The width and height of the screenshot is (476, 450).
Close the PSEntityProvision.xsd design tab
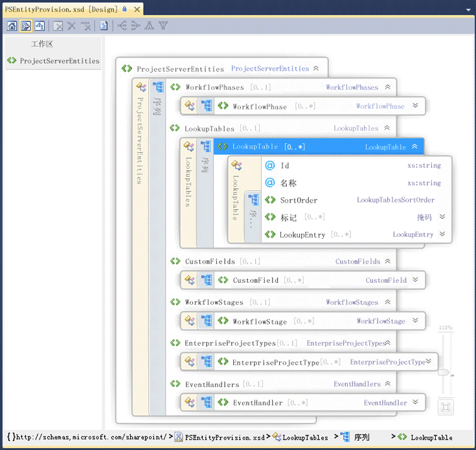(x=135, y=9)
